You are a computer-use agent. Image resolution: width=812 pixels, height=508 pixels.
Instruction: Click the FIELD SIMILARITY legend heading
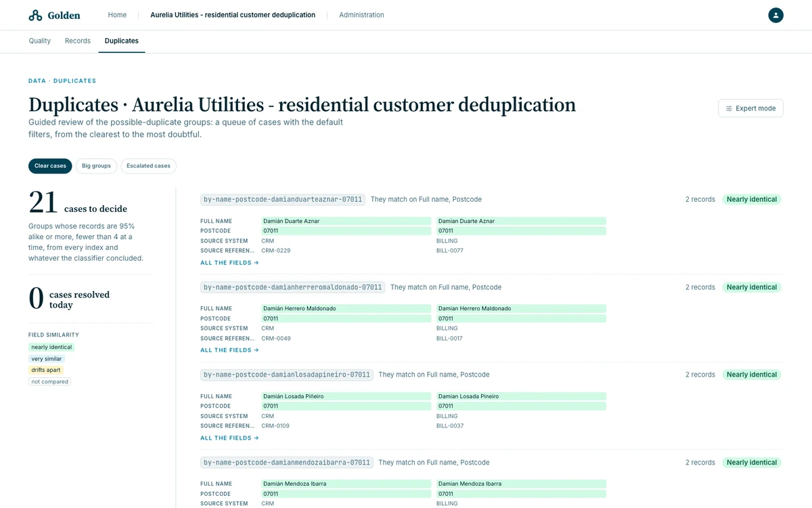pos(53,335)
